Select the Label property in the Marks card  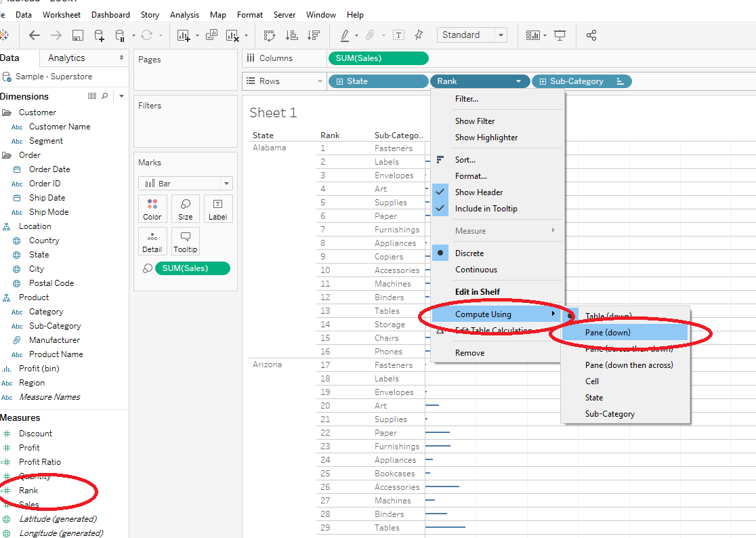pyautogui.click(x=217, y=209)
